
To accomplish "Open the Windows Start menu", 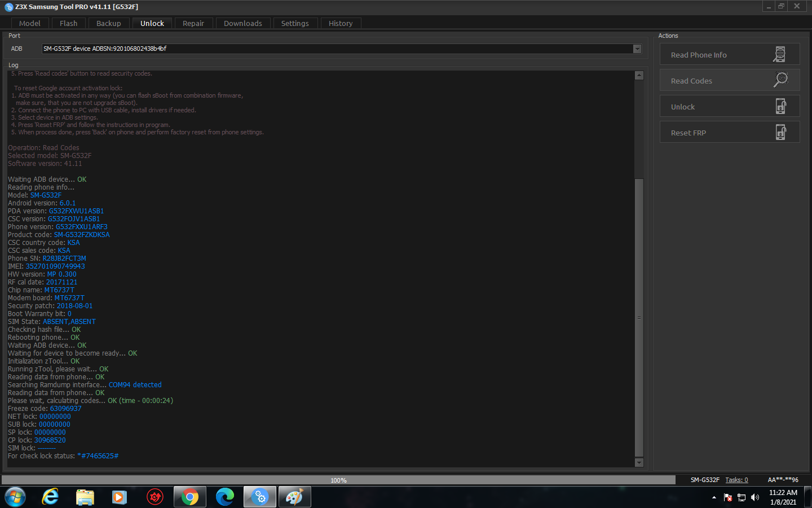I will 15,497.
